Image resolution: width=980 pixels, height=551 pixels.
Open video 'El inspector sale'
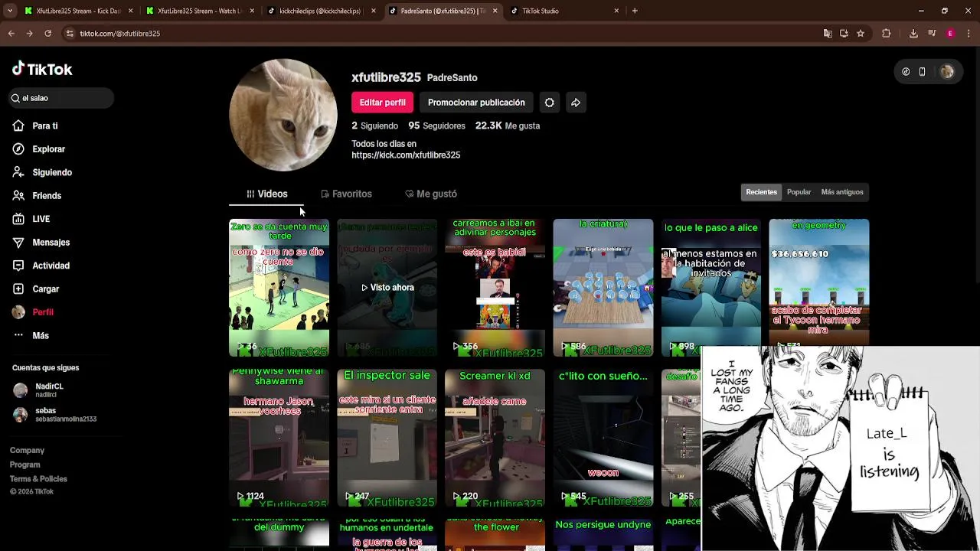(387, 438)
